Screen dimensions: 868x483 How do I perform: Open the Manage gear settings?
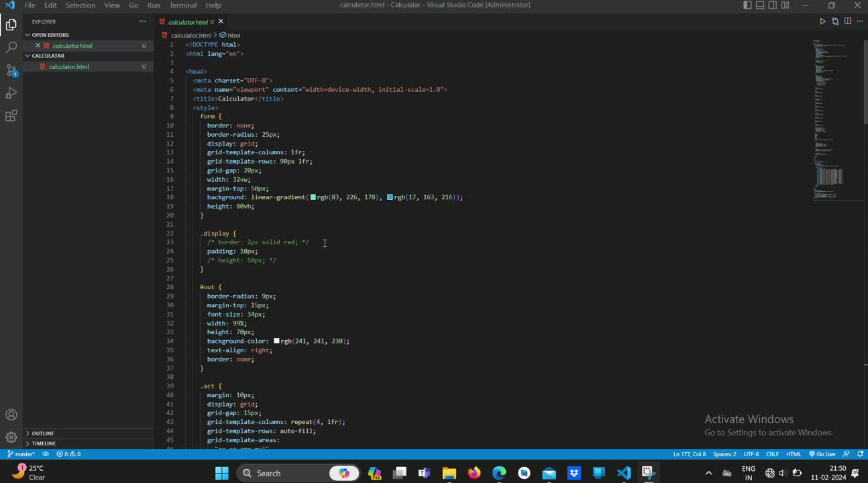click(x=11, y=437)
